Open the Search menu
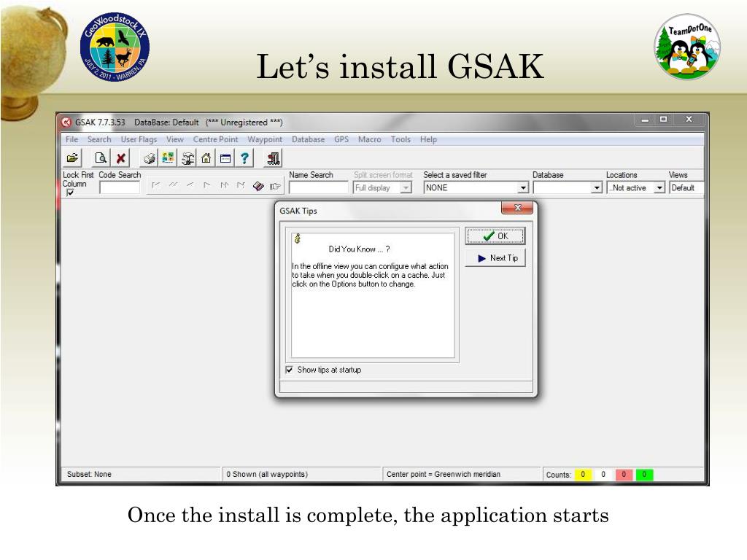Viewport: 747px width, 560px height. tap(99, 139)
